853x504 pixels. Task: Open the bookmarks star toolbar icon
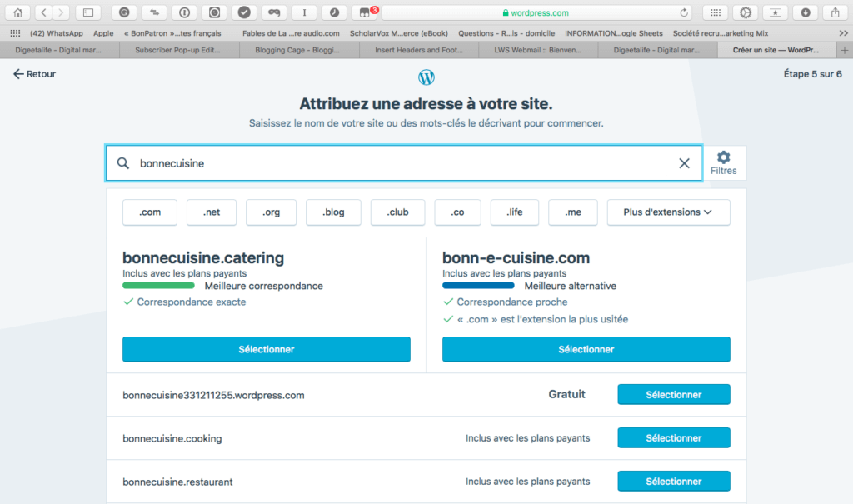776,12
